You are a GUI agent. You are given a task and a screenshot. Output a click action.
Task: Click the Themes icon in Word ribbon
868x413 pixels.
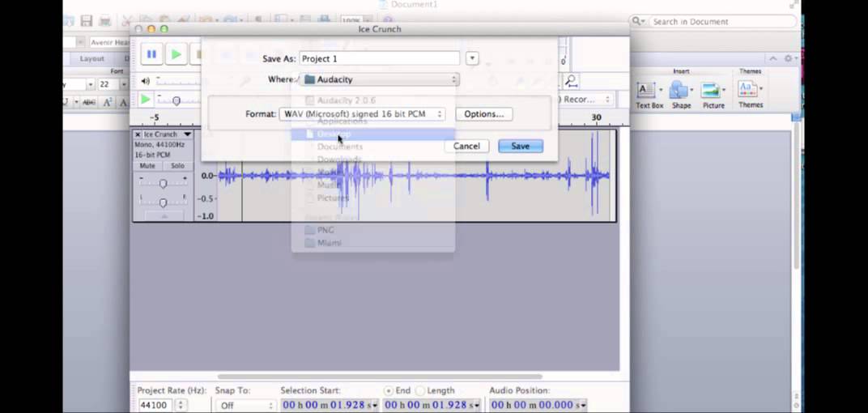click(x=748, y=88)
